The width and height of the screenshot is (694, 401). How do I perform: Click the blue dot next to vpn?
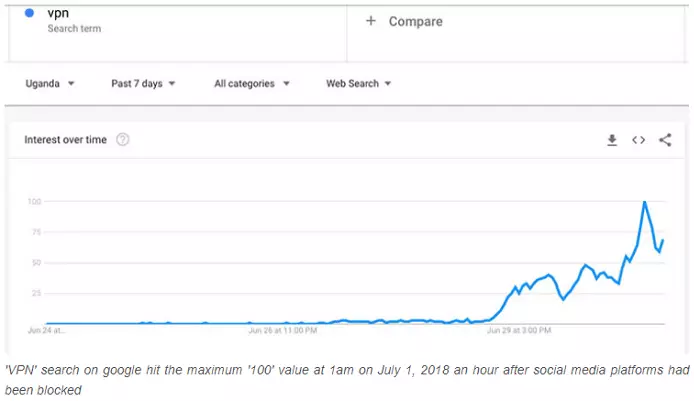(30, 13)
